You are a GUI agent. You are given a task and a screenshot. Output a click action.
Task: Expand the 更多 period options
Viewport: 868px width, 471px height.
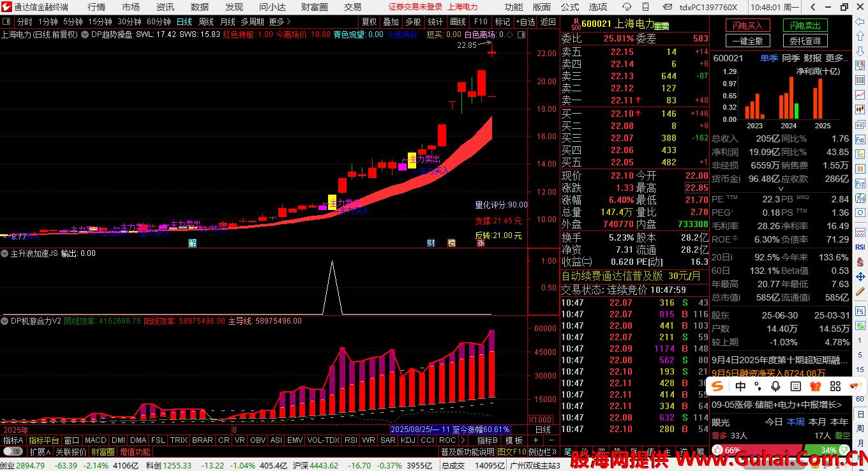pyautogui.click(x=280, y=22)
